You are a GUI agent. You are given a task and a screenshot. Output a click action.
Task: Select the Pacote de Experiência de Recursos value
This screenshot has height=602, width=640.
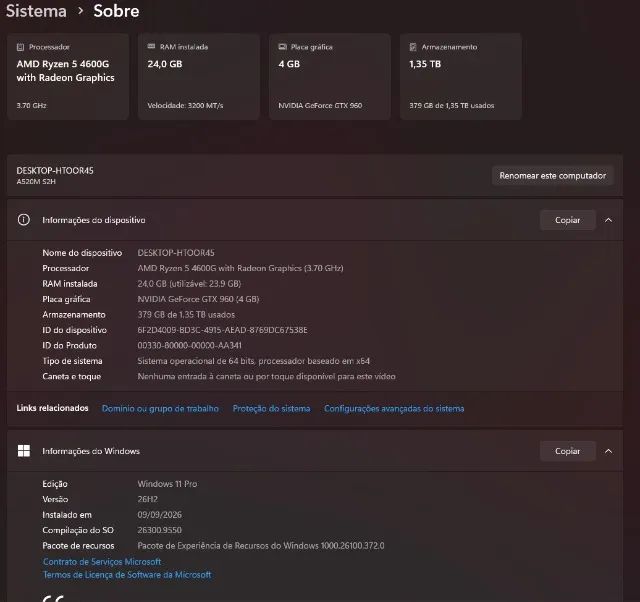261,546
